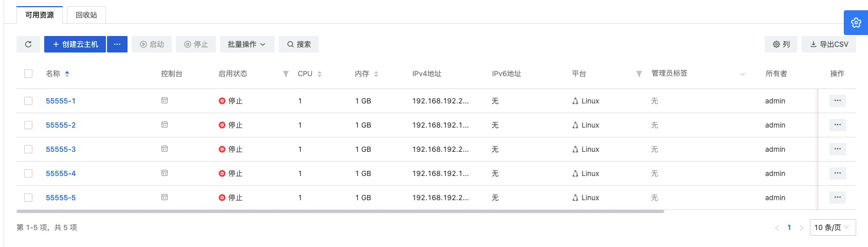The width and height of the screenshot is (868, 247).
Task: Expand the 管理员标签 column chevron
Action: coord(742,74)
